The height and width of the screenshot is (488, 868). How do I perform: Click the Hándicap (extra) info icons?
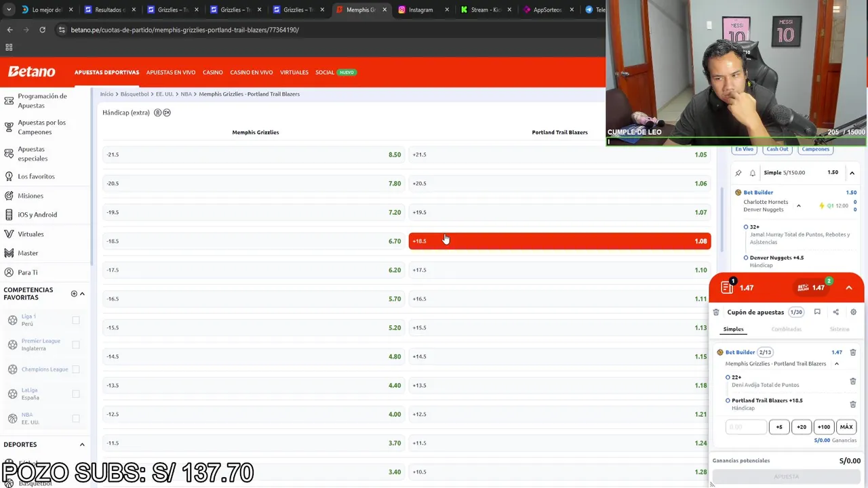162,113
